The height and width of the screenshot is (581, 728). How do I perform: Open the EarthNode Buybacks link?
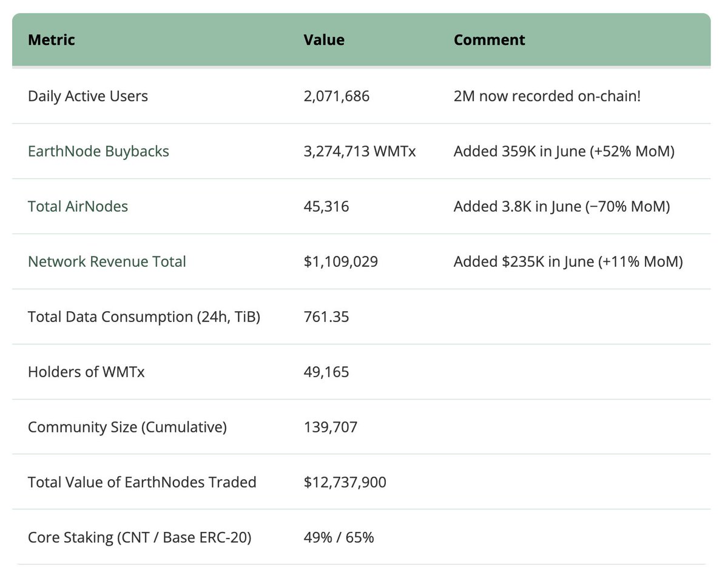(x=98, y=151)
